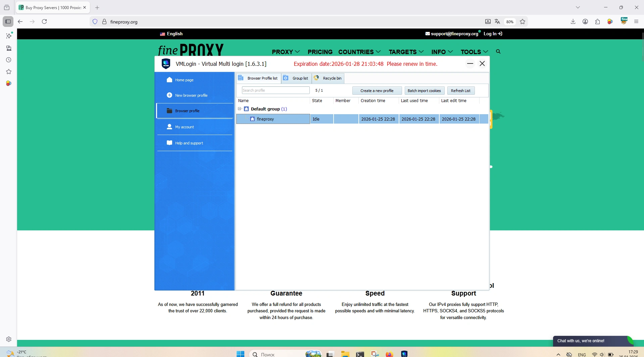Click the fineproxy extension toolbar icon
644x357 pixels.
pyautogui.click(x=624, y=21)
